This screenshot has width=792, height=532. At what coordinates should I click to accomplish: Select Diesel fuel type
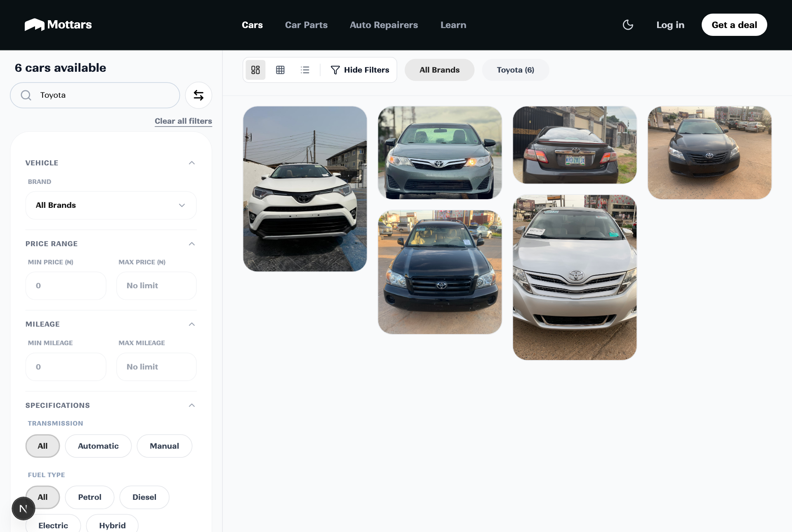click(144, 497)
